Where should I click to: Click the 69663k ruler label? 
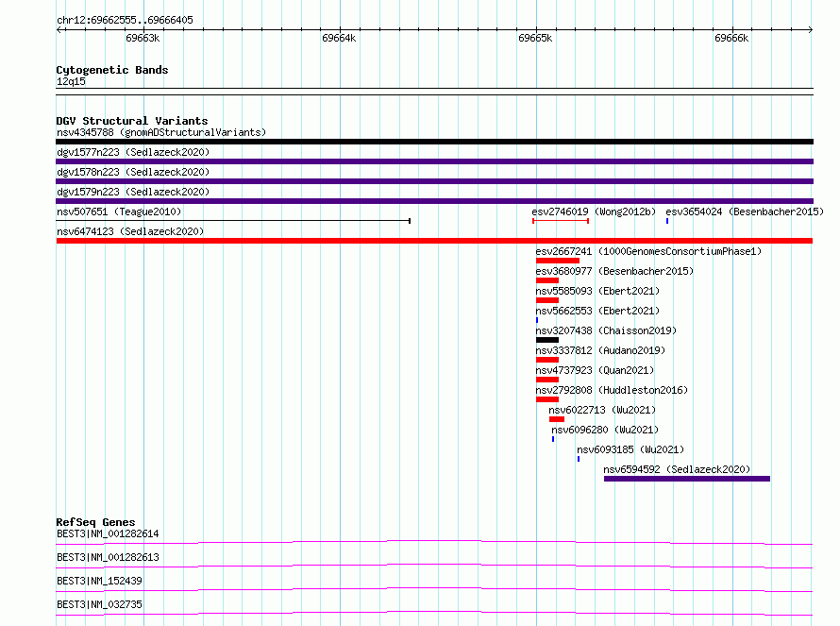point(143,38)
